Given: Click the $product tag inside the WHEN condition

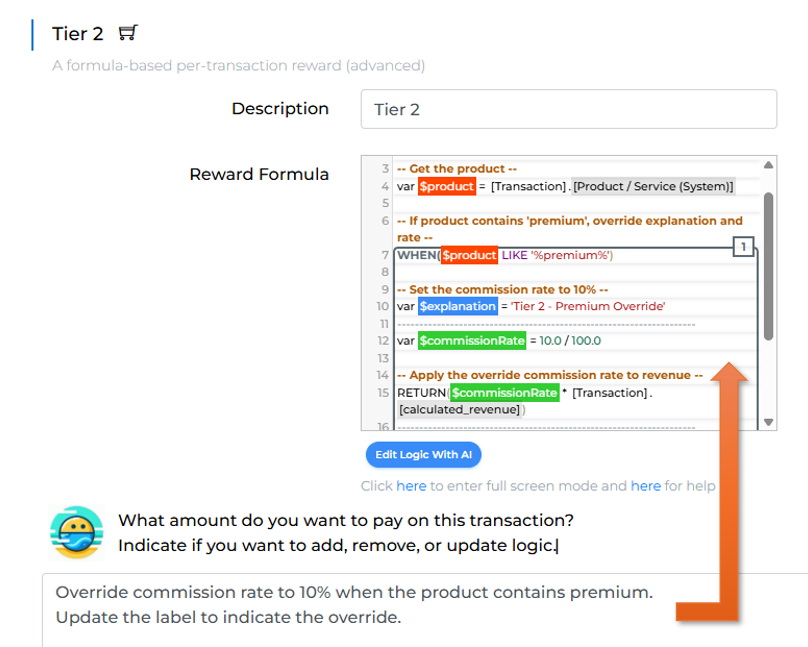Looking at the screenshot, I should [x=469, y=255].
